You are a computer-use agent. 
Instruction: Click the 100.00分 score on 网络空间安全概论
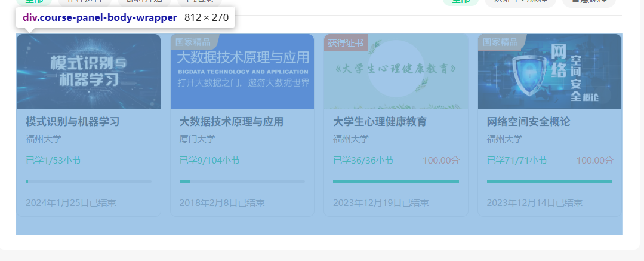pyautogui.click(x=594, y=160)
